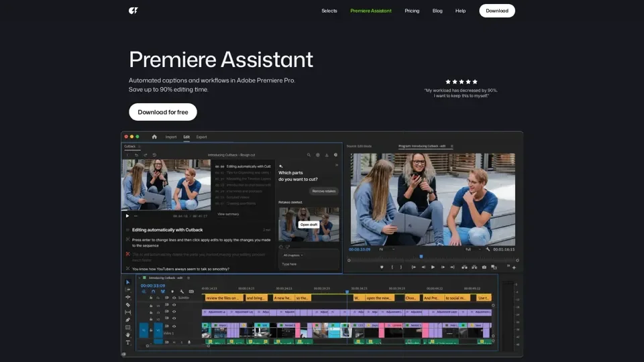Switch to the Import workspace tab
Image resolution: width=644 pixels, height=362 pixels.
click(x=171, y=137)
